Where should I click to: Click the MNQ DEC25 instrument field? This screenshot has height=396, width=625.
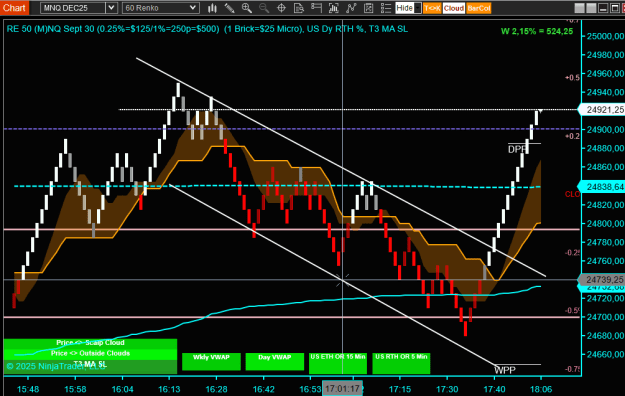coord(73,8)
